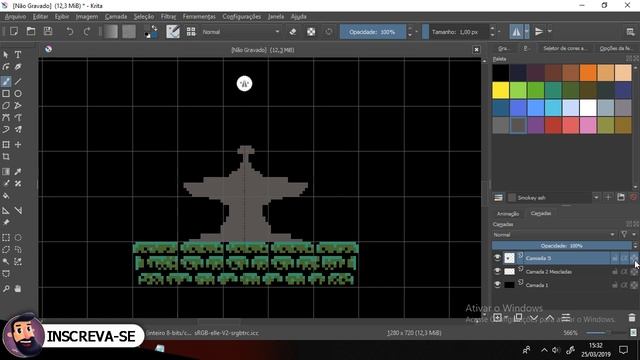Open layer properties in Camadas panel
This screenshot has height=360, width=640.
point(566,318)
